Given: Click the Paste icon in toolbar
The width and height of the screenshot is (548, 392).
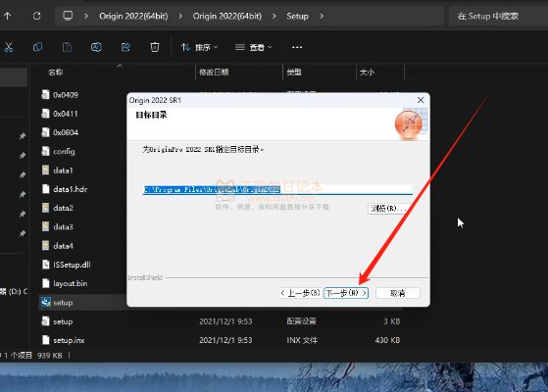Looking at the screenshot, I should [67, 47].
